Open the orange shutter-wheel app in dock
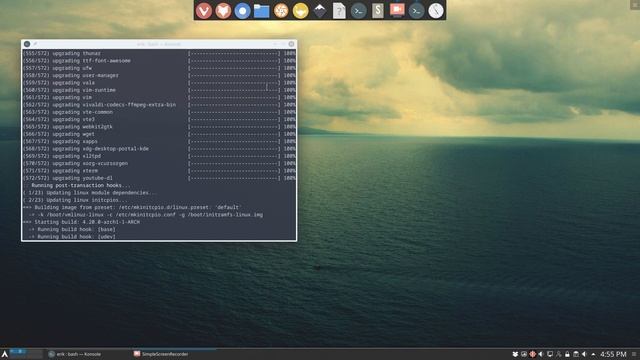Screen dimensions: 640x360 coord(281,11)
